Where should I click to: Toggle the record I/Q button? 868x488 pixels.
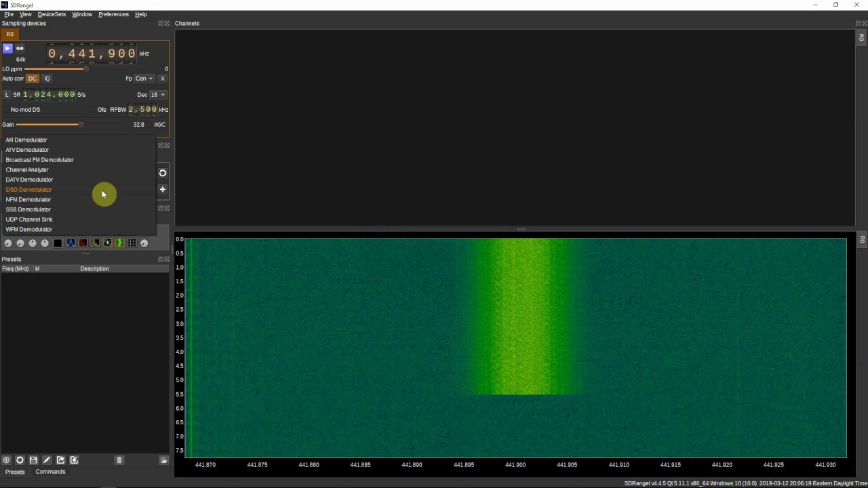(x=20, y=49)
